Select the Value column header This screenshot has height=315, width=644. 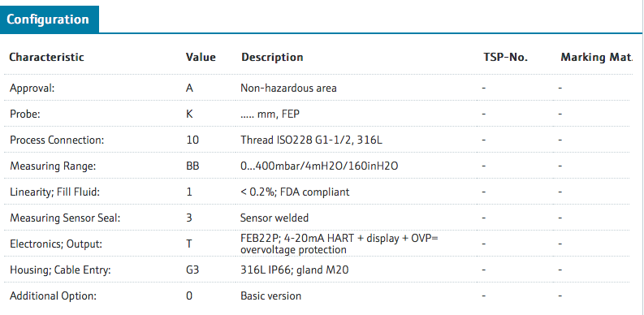tap(201, 57)
